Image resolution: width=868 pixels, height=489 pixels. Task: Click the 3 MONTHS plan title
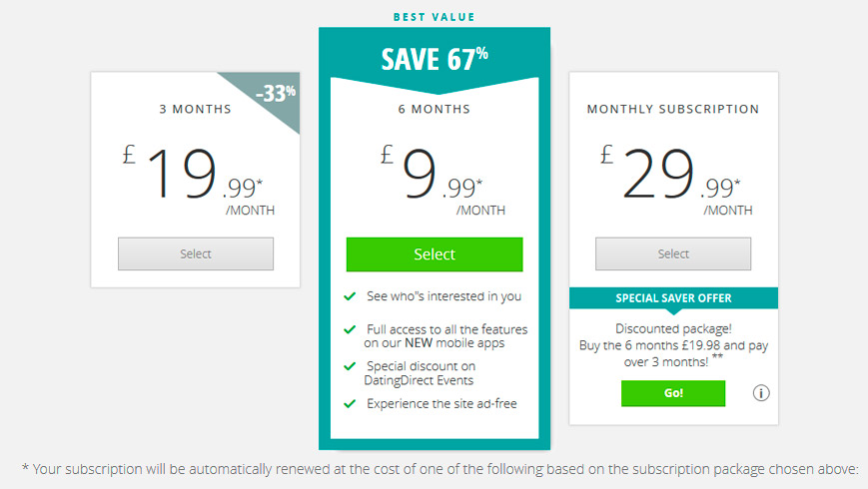pos(196,109)
